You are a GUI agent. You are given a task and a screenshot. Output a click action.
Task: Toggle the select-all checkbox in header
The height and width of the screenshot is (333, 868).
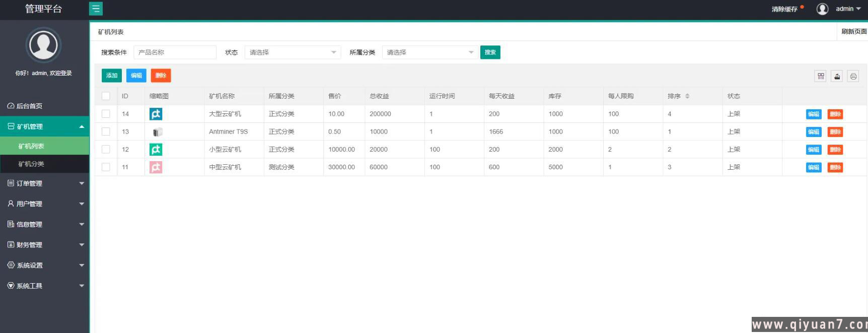[x=106, y=96]
